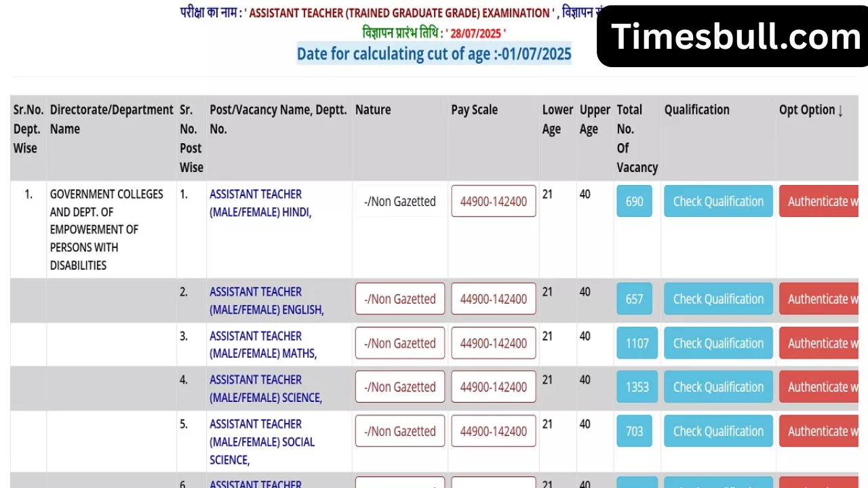868x488 pixels.
Task: Click Authenticate button in Hindi teacher row
Action: pyautogui.click(x=818, y=201)
